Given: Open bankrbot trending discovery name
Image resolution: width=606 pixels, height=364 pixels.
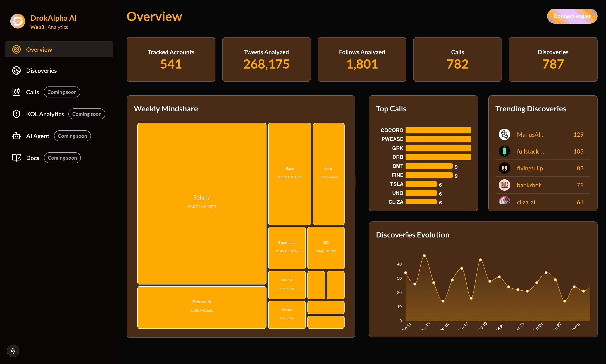Looking at the screenshot, I should click(529, 185).
